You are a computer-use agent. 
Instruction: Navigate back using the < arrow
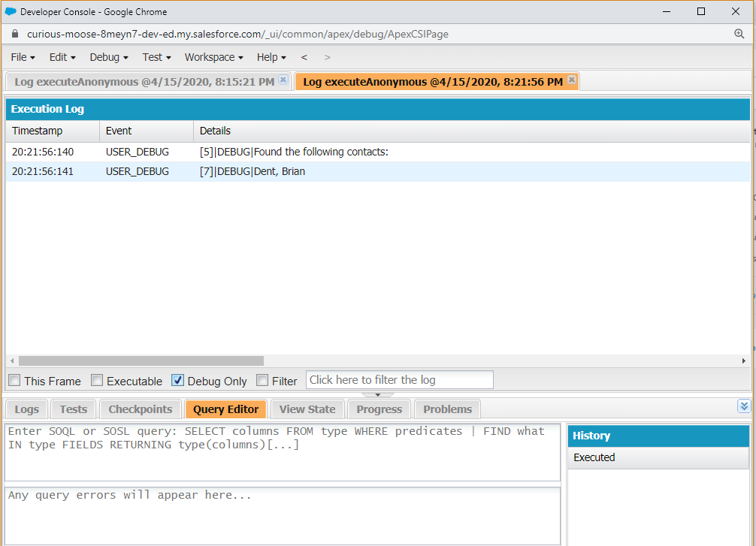(304, 57)
